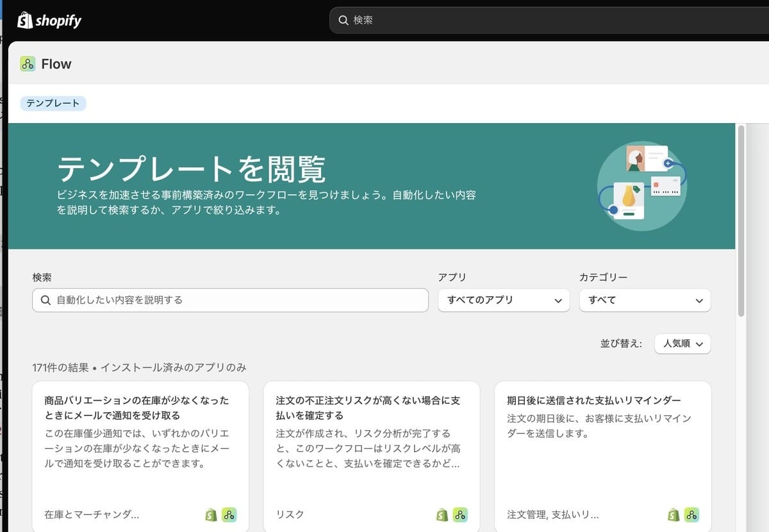Click the Flow app icon beside Flow title
This screenshot has width=769, height=532.
click(28, 63)
